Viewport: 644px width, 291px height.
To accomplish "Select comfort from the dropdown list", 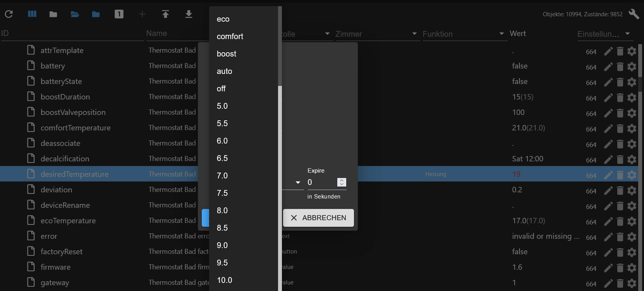I will point(244,36).
